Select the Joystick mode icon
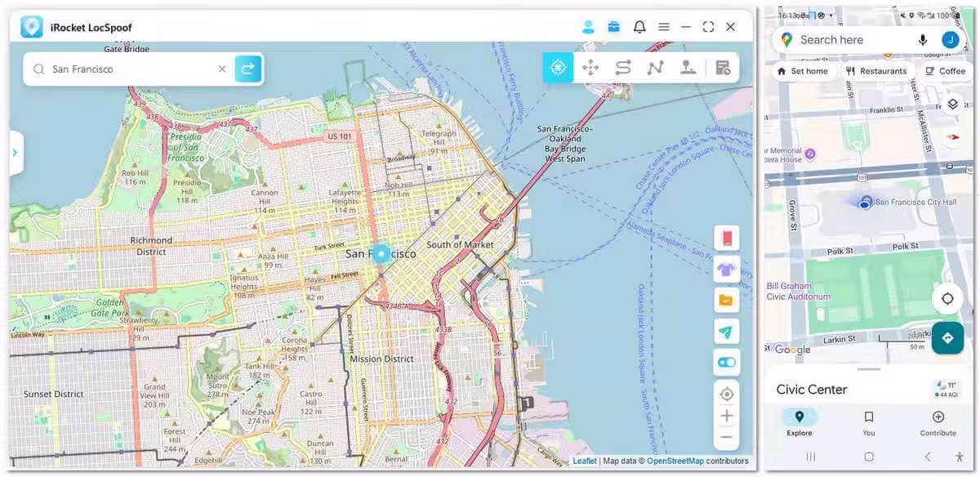Screen dimensions: 980x477 click(x=688, y=68)
